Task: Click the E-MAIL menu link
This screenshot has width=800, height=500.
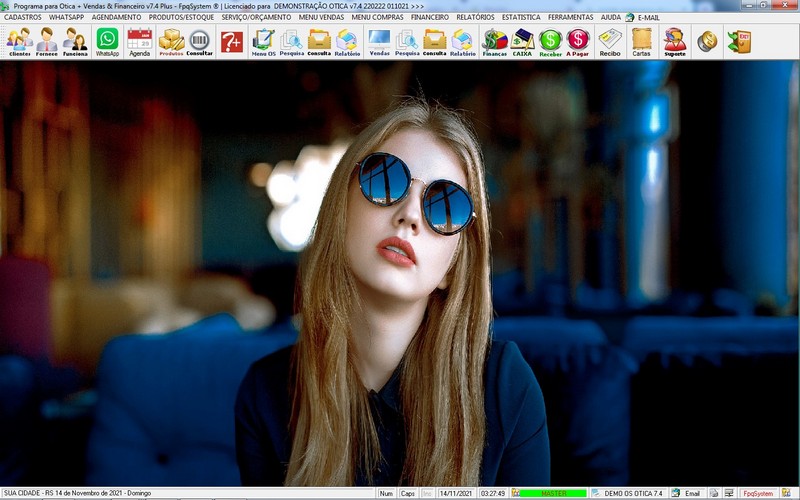Action: [648, 17]
